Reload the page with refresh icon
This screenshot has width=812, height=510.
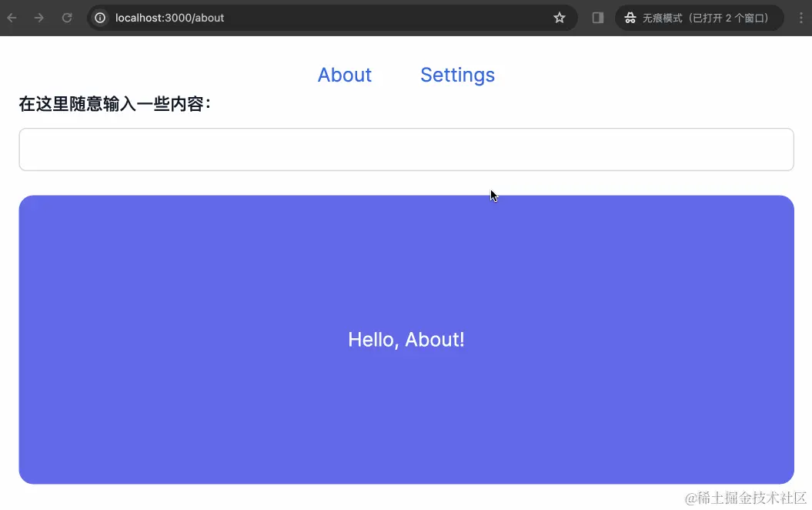pyautogui.click(x=67, y=18)
